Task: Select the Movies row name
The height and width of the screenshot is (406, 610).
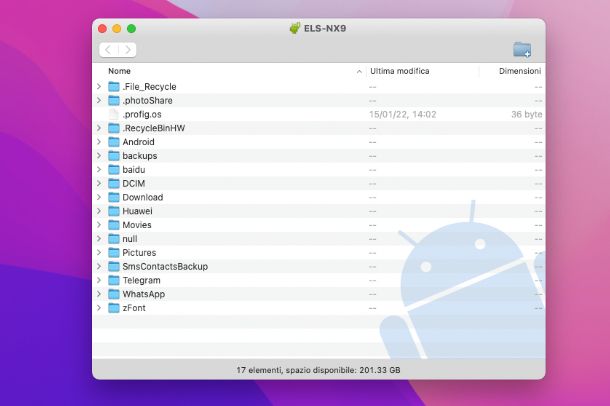Action: [x=137, y=225]
